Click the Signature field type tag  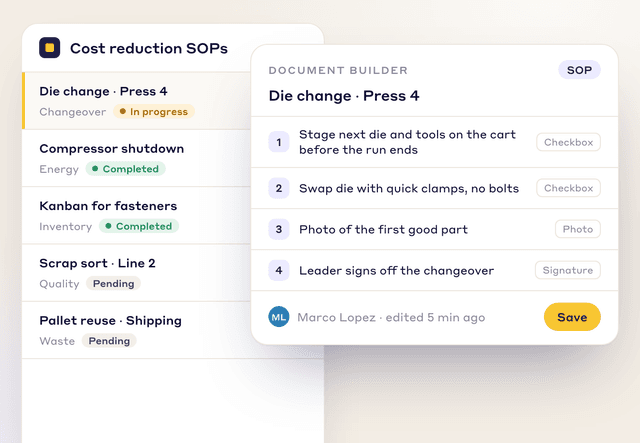point(568,270)
